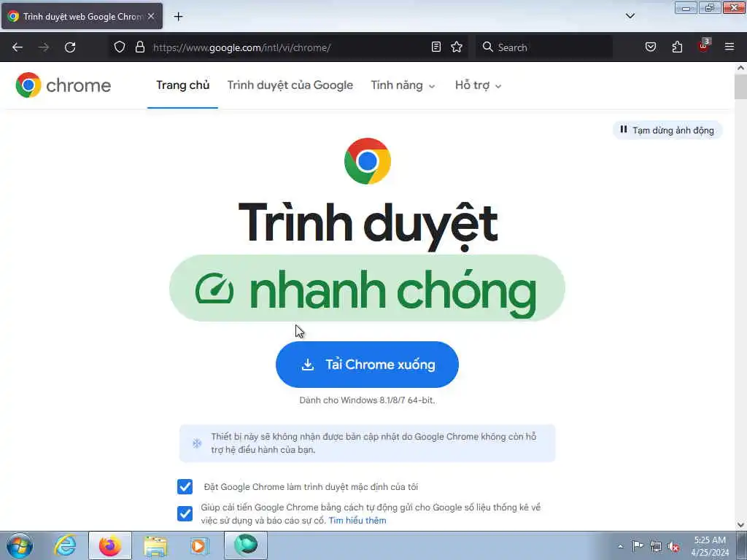
Task: Open the list all tabs dropdown arrow
Action: 630,16
